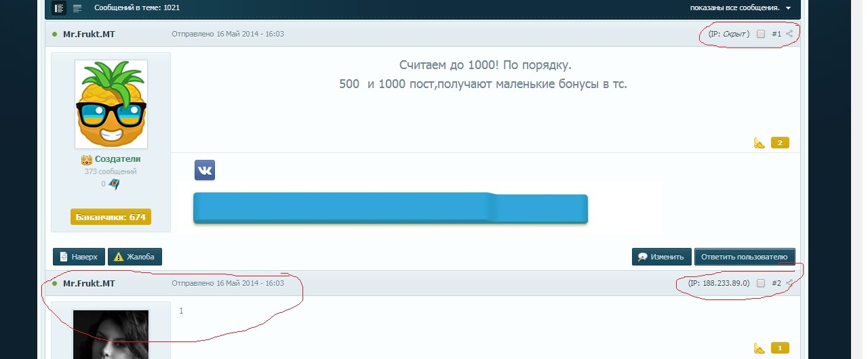View the pineapple avatar image
This screenshot has width=868, height=359.
111,104
